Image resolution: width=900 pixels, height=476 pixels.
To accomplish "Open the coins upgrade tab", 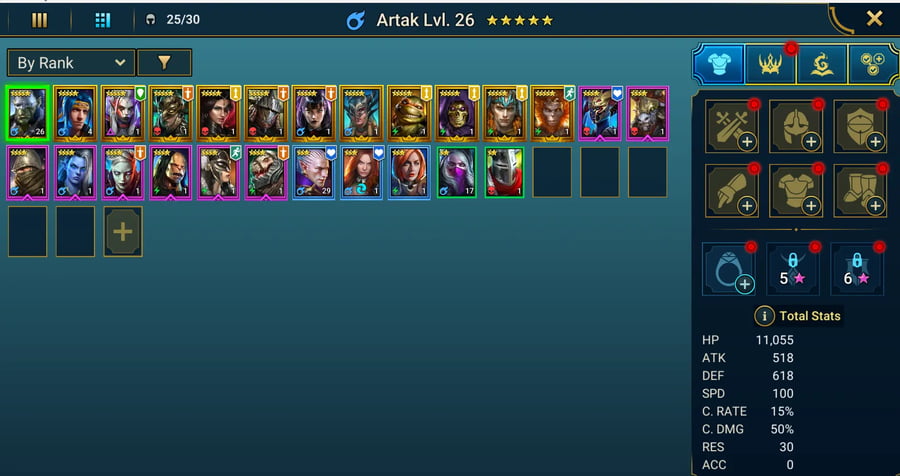I will coord(872,64).
